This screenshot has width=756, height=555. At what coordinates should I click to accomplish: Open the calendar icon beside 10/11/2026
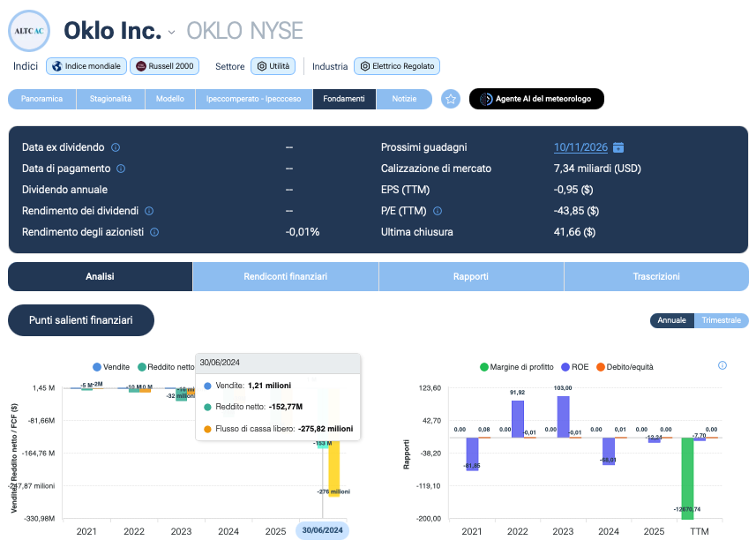[618, 147]
